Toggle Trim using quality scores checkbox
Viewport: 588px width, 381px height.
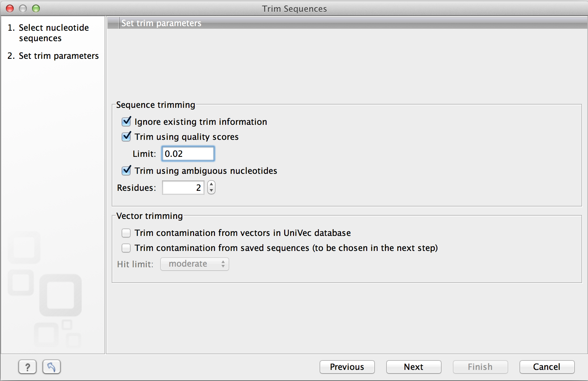pos(126,137)
